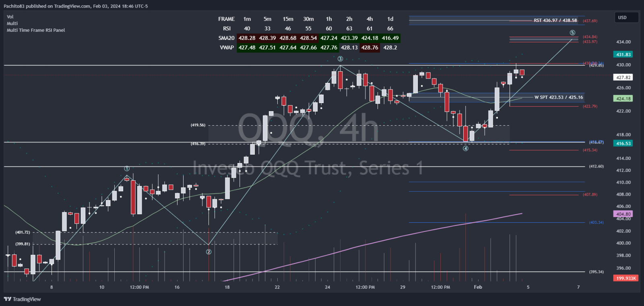Select Elliott wave marker 2 at the low
Screen dimensions: 644x306
[208, 252]
